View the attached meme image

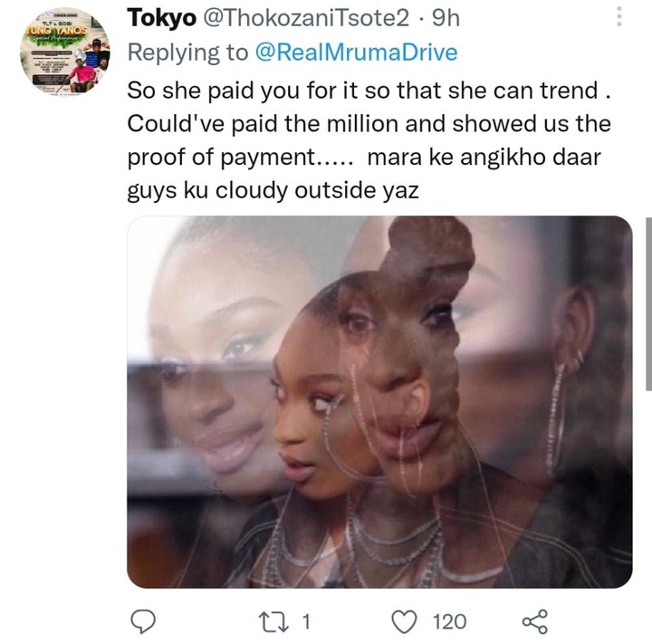pos(379,402)
